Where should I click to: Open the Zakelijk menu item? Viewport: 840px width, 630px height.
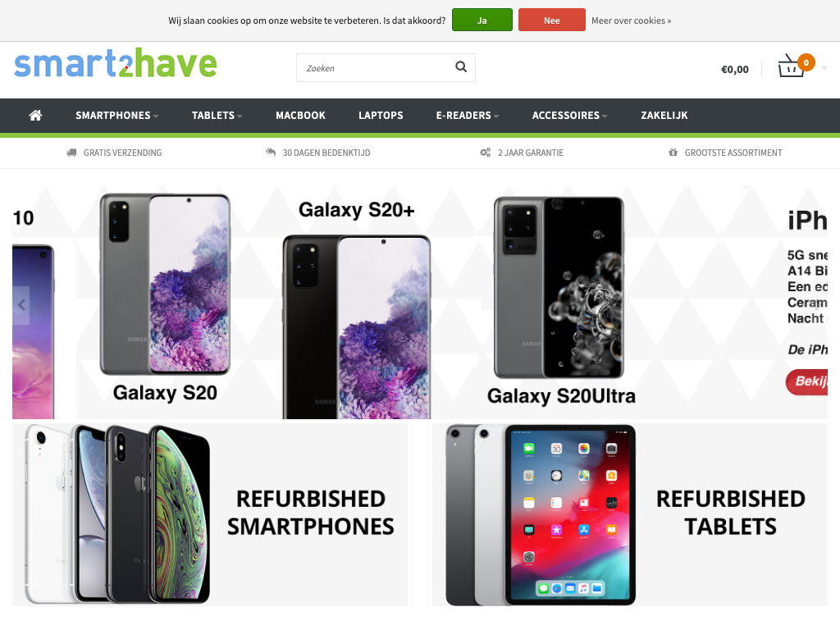(664, 115)
